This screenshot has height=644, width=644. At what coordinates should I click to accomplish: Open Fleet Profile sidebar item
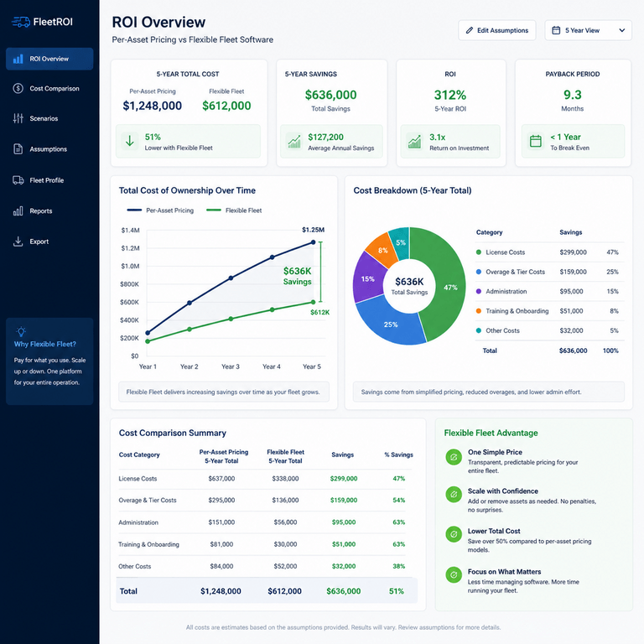49,180
